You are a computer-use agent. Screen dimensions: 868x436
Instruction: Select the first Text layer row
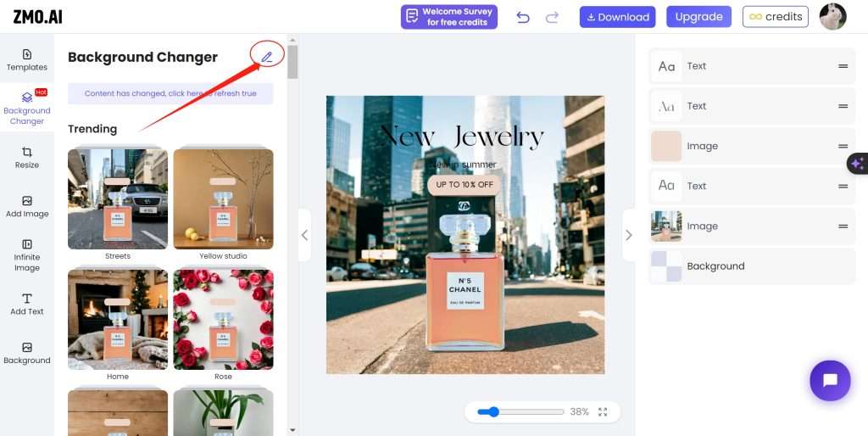click(752, 66)
